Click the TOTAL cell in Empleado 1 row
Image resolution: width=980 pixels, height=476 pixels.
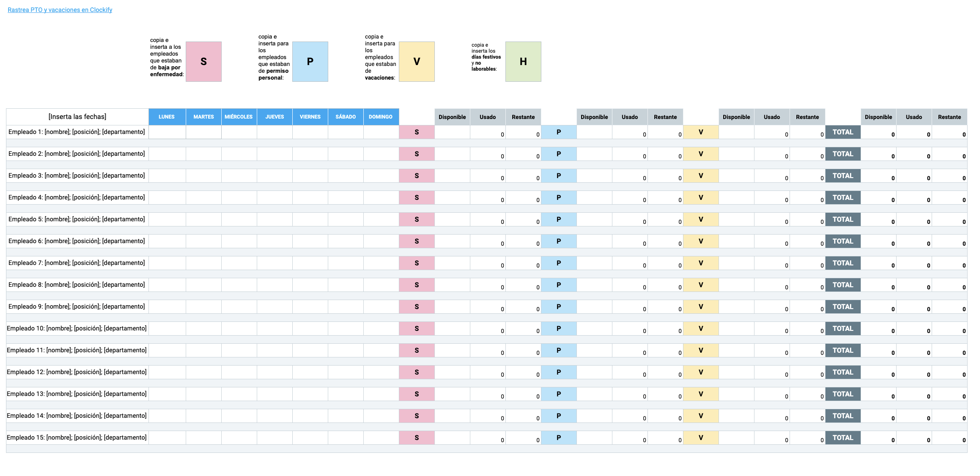pyautogui.click(x=843, y=132)
